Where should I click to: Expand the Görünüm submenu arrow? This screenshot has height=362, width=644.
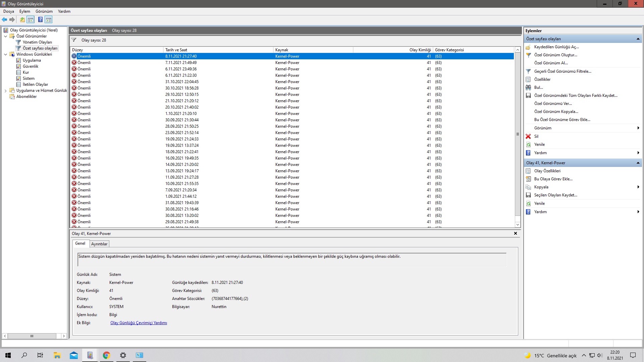[638, 128]
